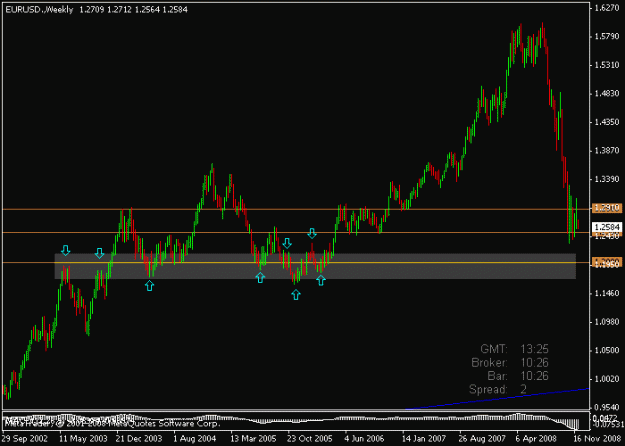Click the 11 May 2003 date label
Image resolution: width=625 pixels, height=446 pixels.
tap(83, 439)
